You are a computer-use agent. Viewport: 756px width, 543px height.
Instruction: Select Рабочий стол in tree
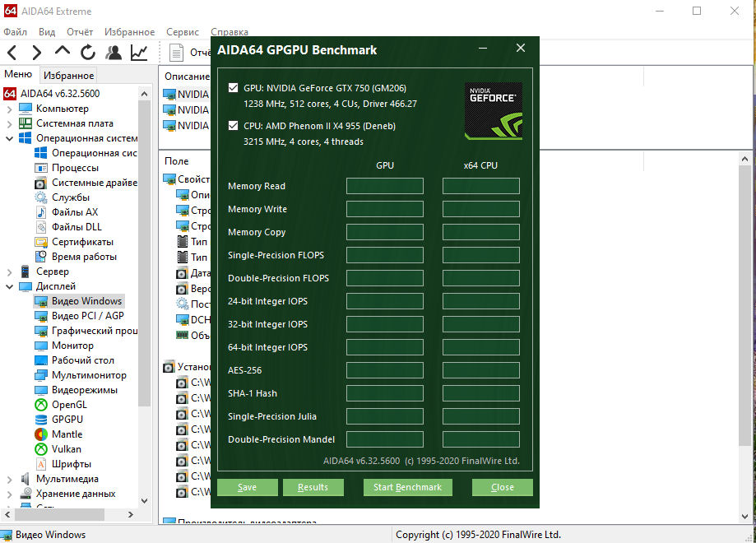[x=83, y=360]
